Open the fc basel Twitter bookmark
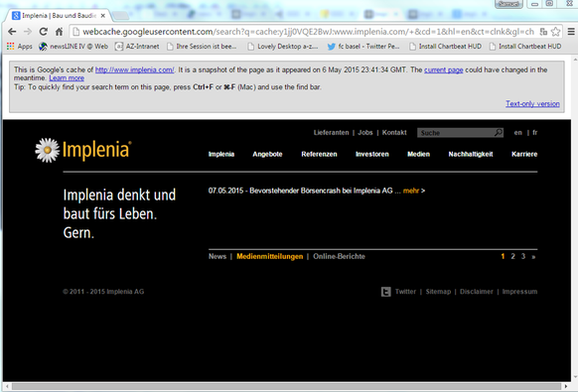Image resolution: width=578 pixels, height=392 pixels. (363, 47)
